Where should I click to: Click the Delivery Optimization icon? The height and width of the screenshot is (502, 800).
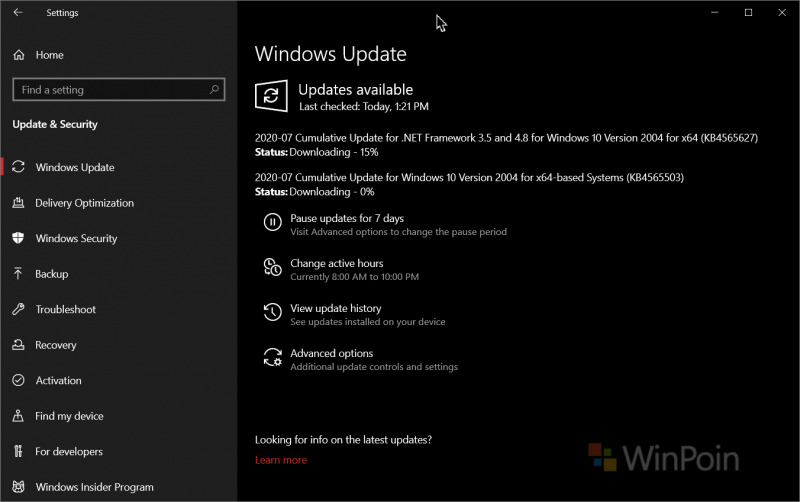click(x=18, y=203)
